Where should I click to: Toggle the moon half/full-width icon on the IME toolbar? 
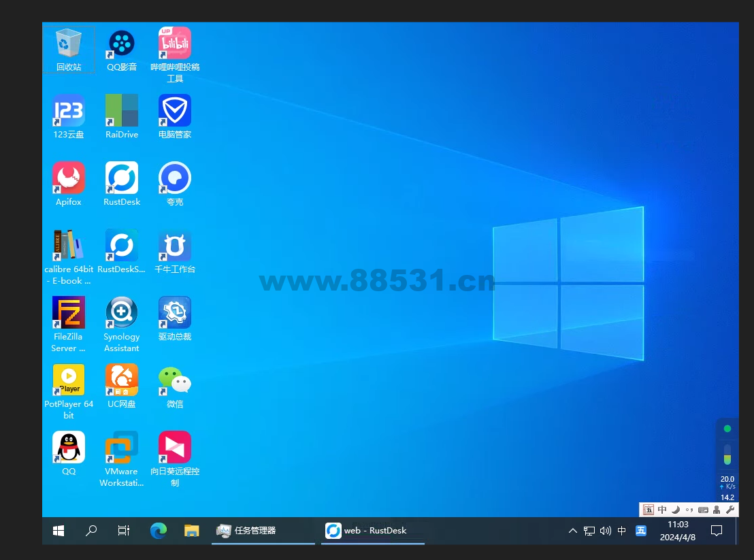point(676,510)
